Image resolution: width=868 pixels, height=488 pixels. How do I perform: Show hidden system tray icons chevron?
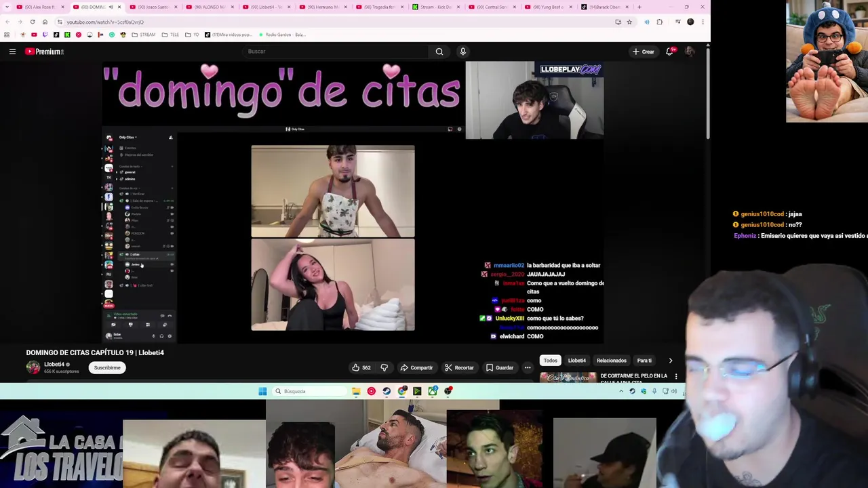tap(620, 391)
